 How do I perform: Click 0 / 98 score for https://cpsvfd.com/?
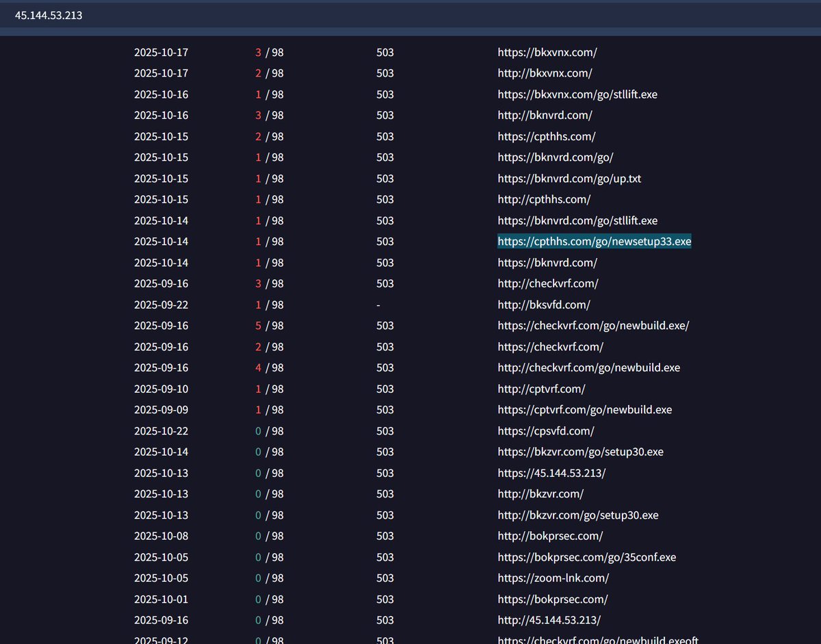coord(270,431)
